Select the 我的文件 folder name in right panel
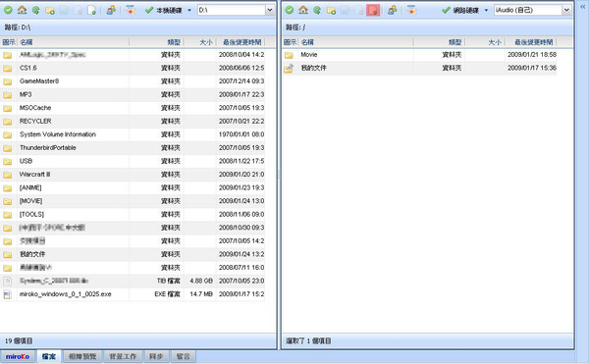The height and width of the screenshot is (364, 589). (x=314, y=68)
